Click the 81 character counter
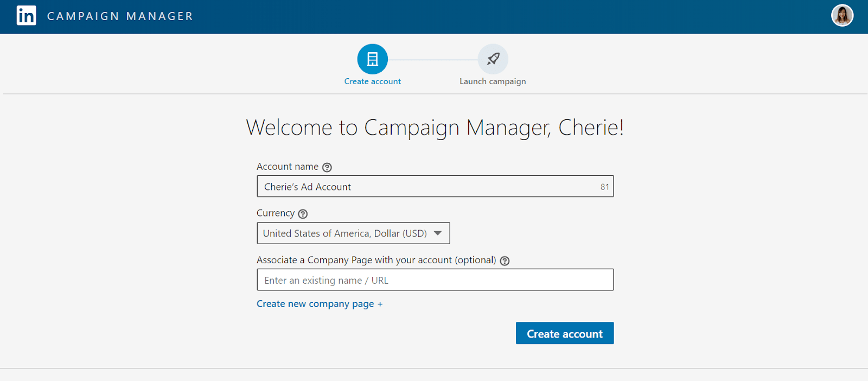 click(604, 187)
